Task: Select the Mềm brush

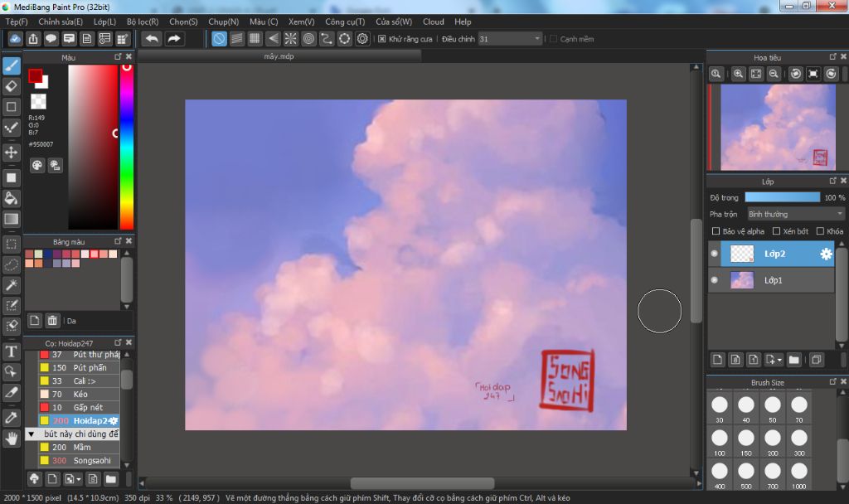Action: 79,447
